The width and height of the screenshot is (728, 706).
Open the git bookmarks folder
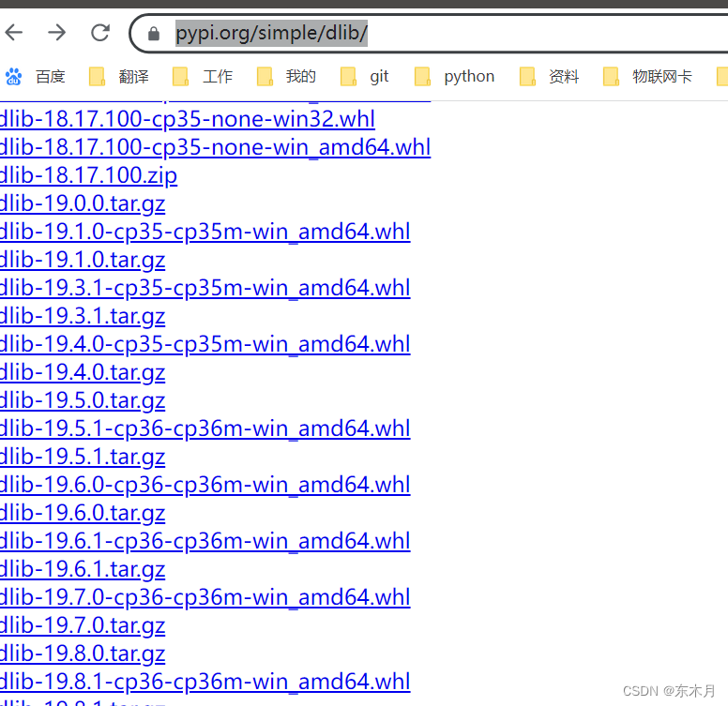(364, 77)
